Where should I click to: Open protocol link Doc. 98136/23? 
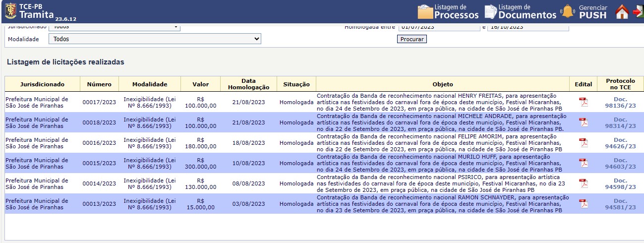(620, 102)
